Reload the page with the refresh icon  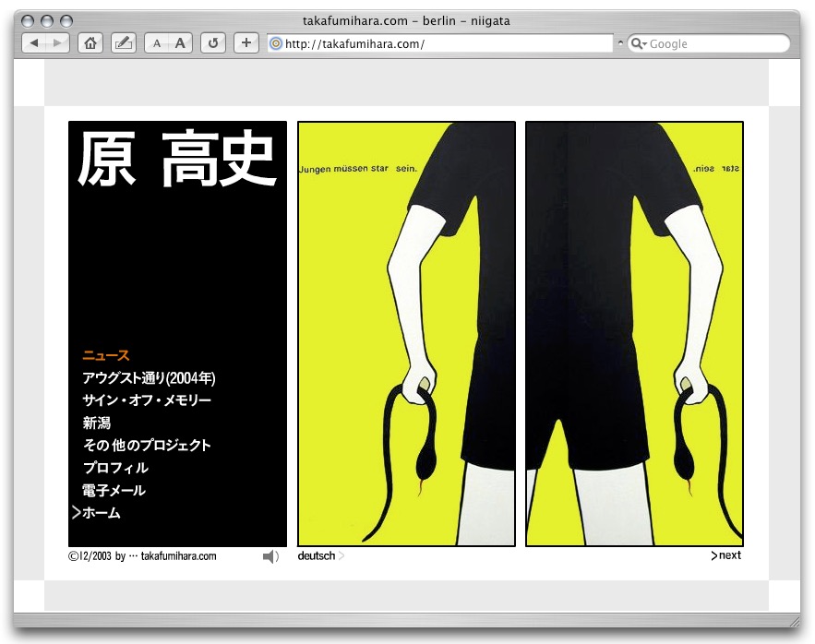tap(213, 43)
